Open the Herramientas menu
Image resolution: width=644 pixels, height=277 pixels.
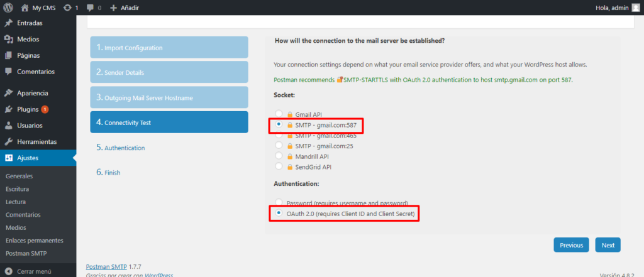[x=38, y=141]
